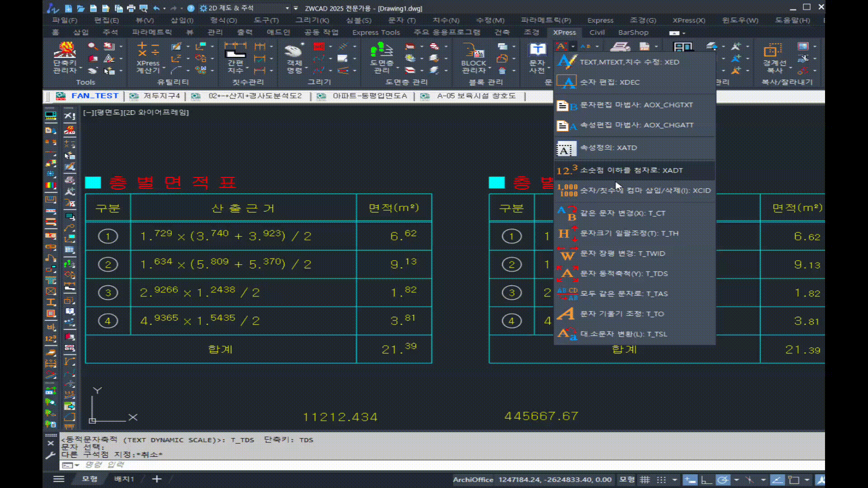The width and height of the screenshot is (868, 488).
Task: Toggle ortho mode in status bar
Action: point(706,480)
